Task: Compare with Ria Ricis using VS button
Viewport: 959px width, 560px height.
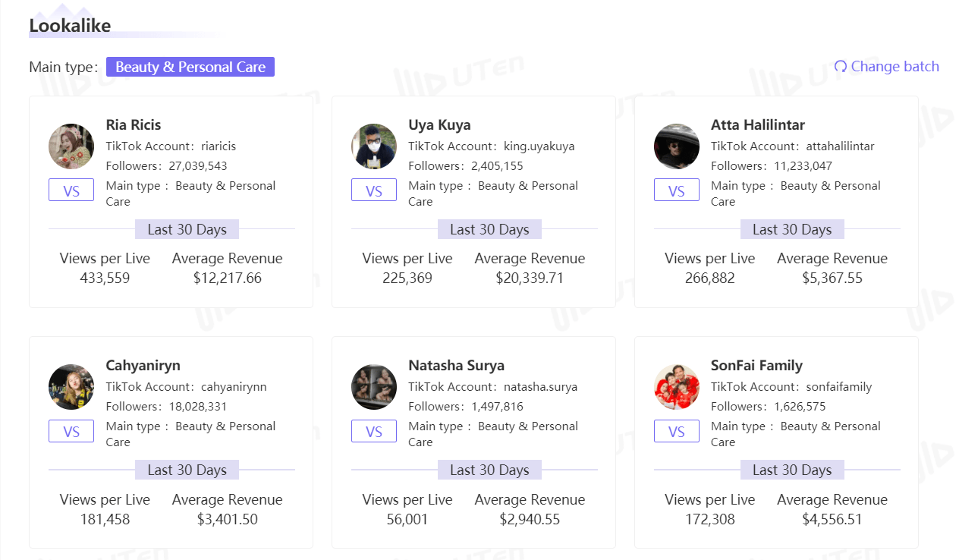Action: tap(71, 190)
